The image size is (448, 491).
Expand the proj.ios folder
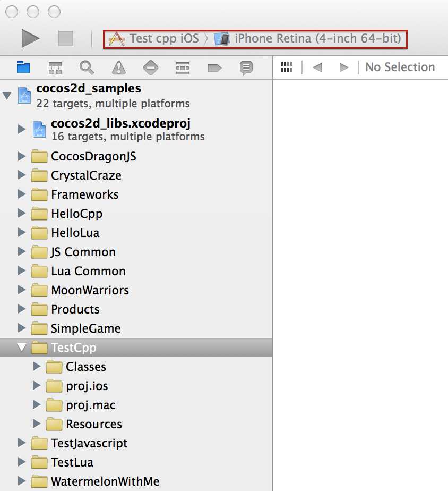point(37,385)
